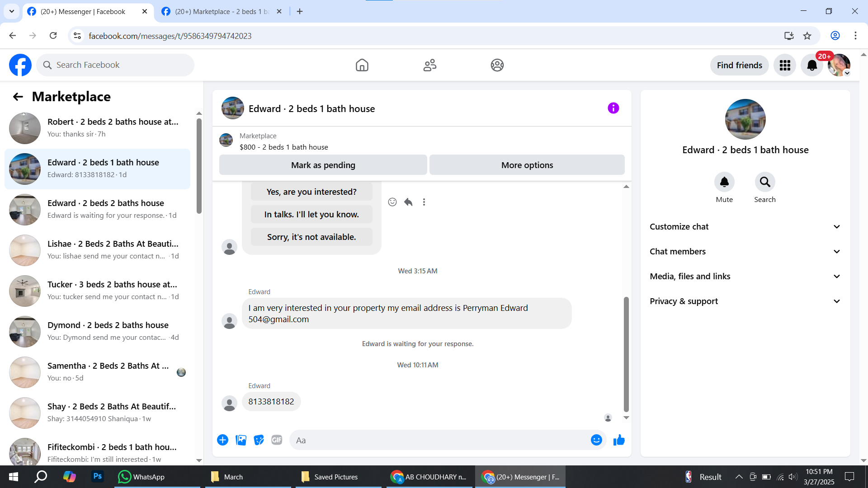Open the March folder in taskbar

point(248,477)
